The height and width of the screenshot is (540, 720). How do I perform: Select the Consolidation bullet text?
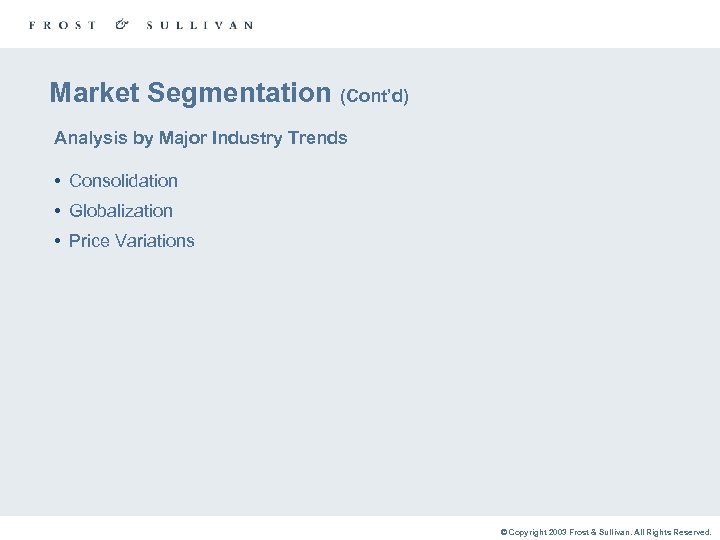pos(123,181)
